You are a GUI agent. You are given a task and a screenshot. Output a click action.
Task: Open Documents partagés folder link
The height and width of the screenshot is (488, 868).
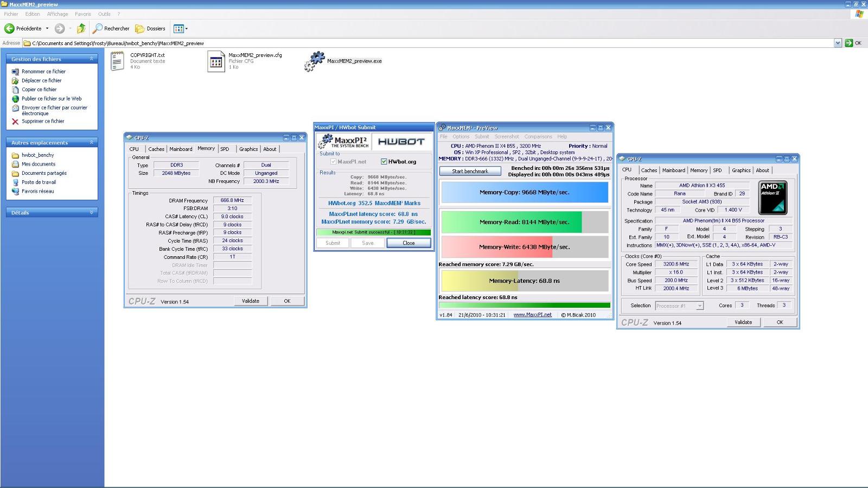[44, 173]
